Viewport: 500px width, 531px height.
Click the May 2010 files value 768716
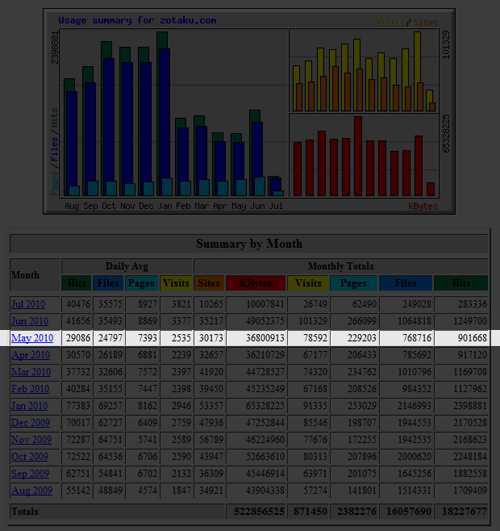(x=417, y=338)
